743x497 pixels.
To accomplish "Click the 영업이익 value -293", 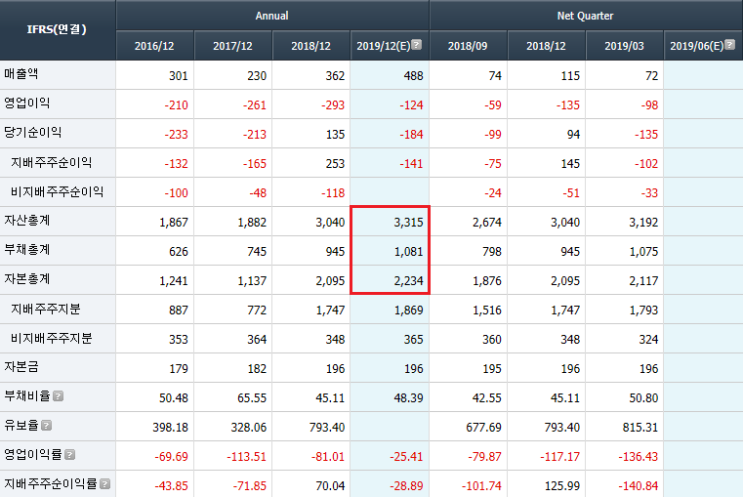I will tap(333, 105).
